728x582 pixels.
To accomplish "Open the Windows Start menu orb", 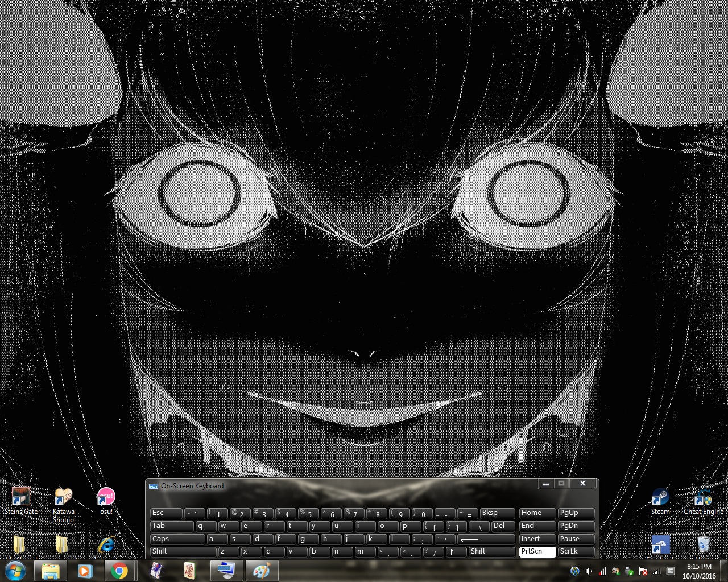I will point(15,571).
